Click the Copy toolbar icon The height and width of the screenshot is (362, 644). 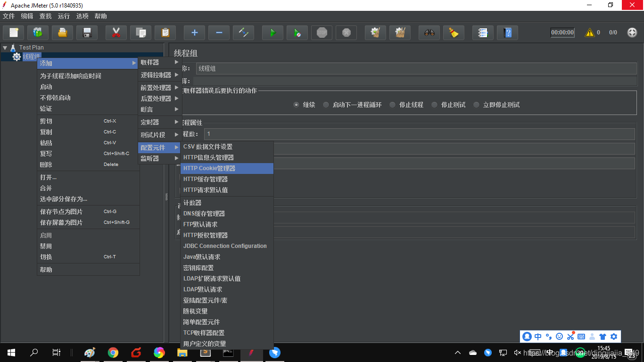[x=140, y=33]
